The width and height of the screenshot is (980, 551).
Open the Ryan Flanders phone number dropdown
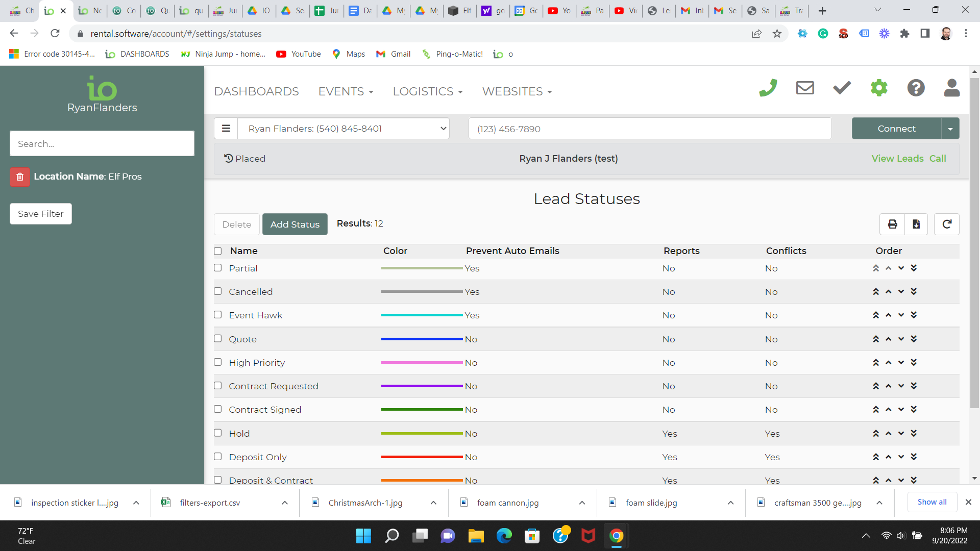344,129
